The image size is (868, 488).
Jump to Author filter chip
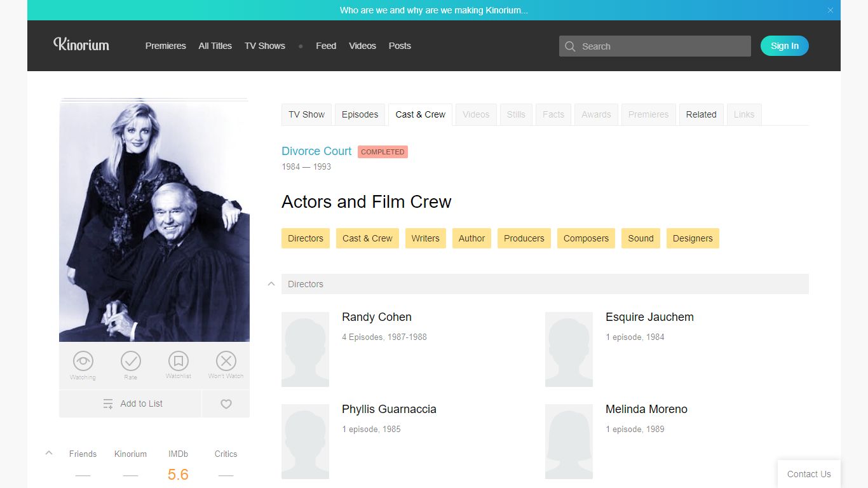(x=471, y=238)
